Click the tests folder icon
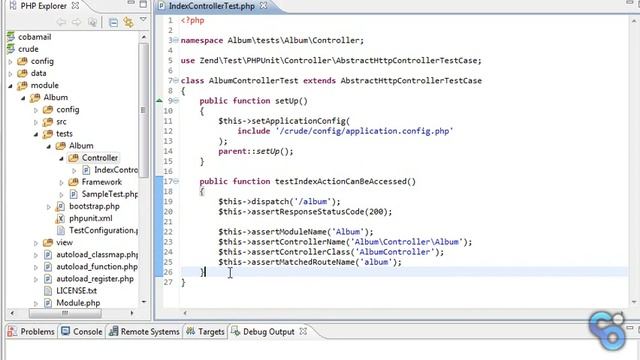 pos(48,134)
